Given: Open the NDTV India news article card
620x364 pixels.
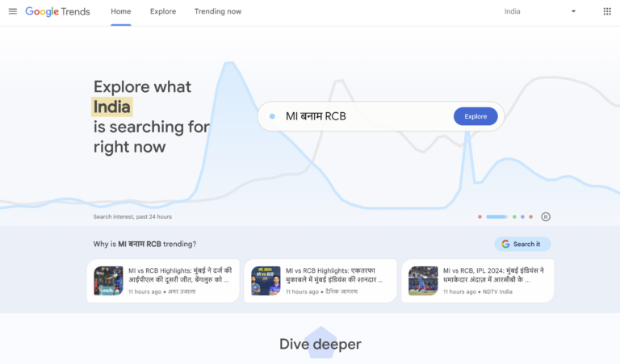Looking at the screenshot, I should (478, 281).
